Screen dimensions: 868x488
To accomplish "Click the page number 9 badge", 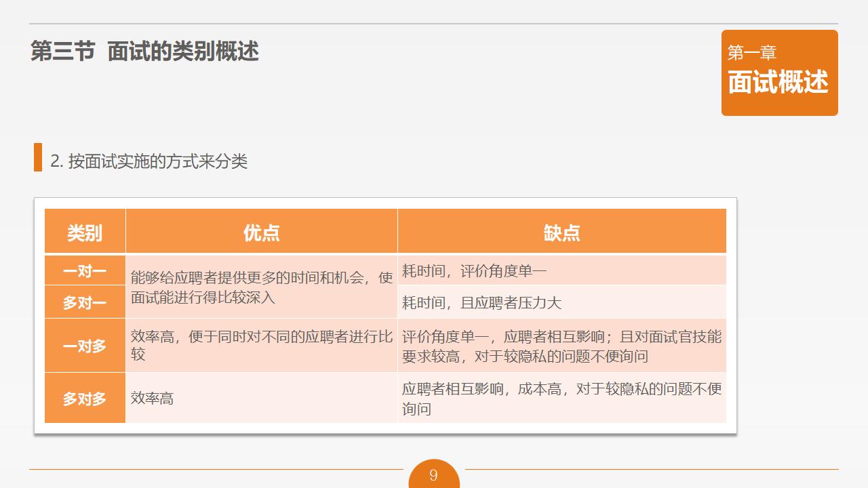I will click(434, 474).
